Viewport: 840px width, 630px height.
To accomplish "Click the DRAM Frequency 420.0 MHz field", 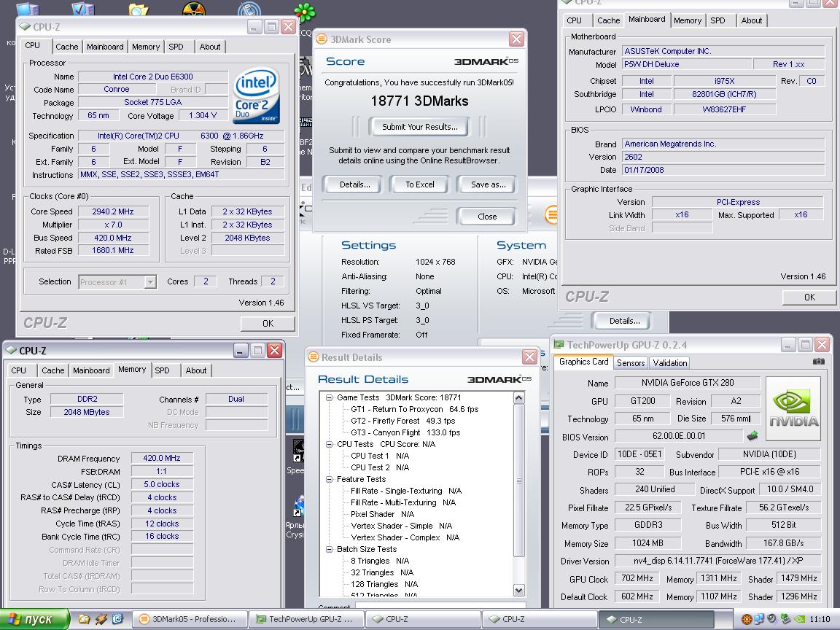I will tap(162, 458).
